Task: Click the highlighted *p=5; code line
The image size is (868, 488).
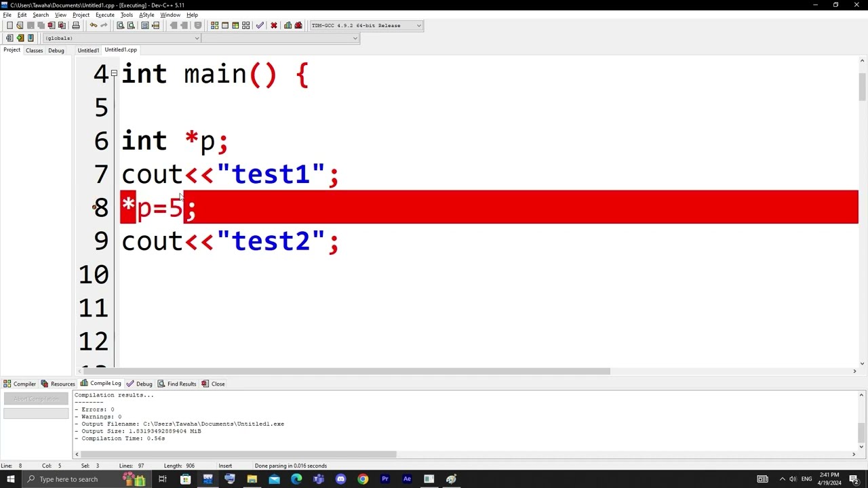Action: [489, 207]
